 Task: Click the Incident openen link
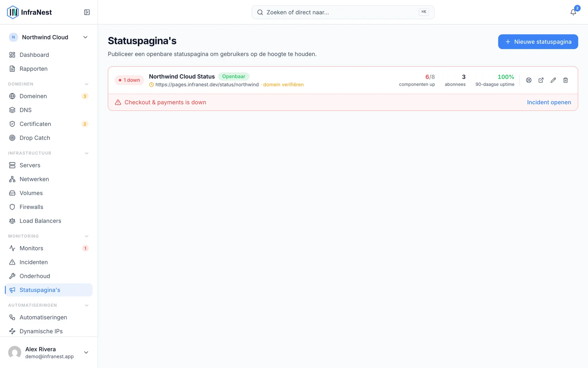(x=549, y=102)
